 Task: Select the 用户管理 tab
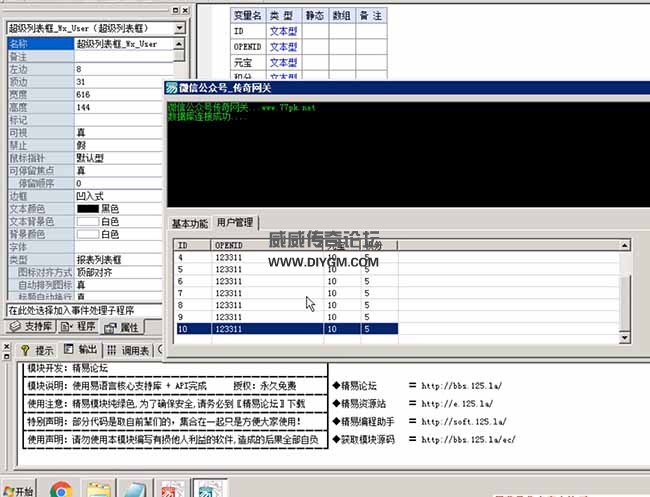coord(235,223)
